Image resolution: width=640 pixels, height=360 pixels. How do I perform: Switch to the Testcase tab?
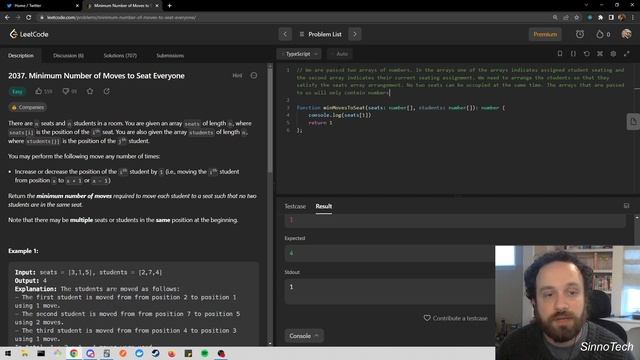(x=295, y=206)
